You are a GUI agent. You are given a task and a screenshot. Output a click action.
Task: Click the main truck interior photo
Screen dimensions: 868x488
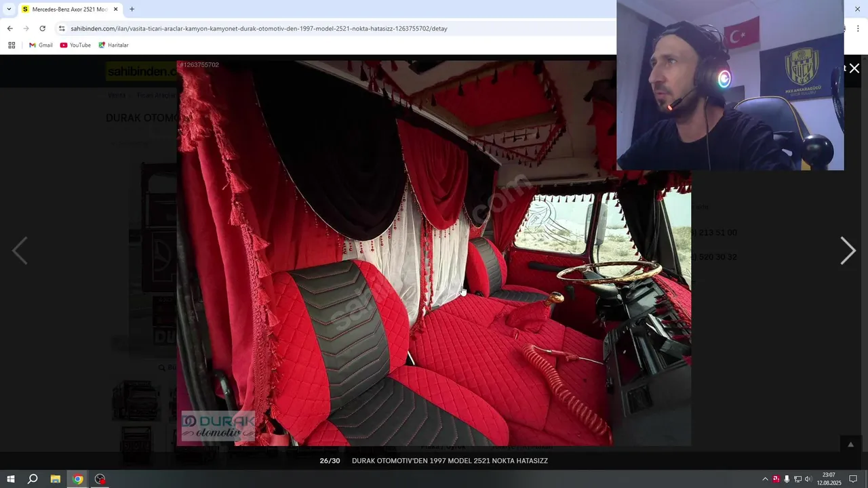tap(434, 253)
